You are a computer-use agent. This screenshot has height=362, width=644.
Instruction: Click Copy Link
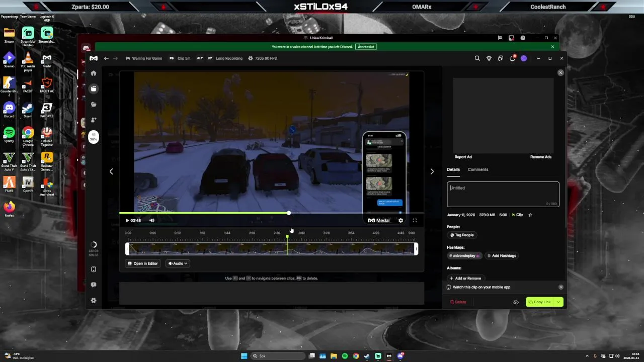click(x=539, y=302)
